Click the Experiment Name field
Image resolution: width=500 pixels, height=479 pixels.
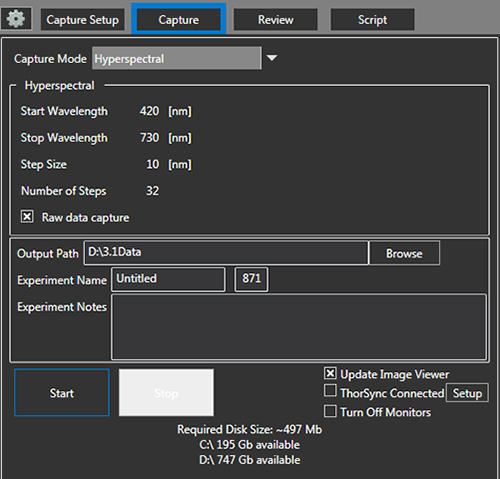pos(168,279)
